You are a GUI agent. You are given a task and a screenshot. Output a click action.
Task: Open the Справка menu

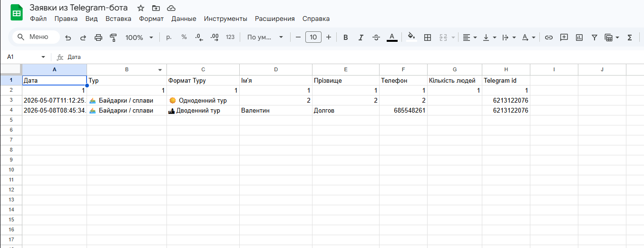[316, 19]
